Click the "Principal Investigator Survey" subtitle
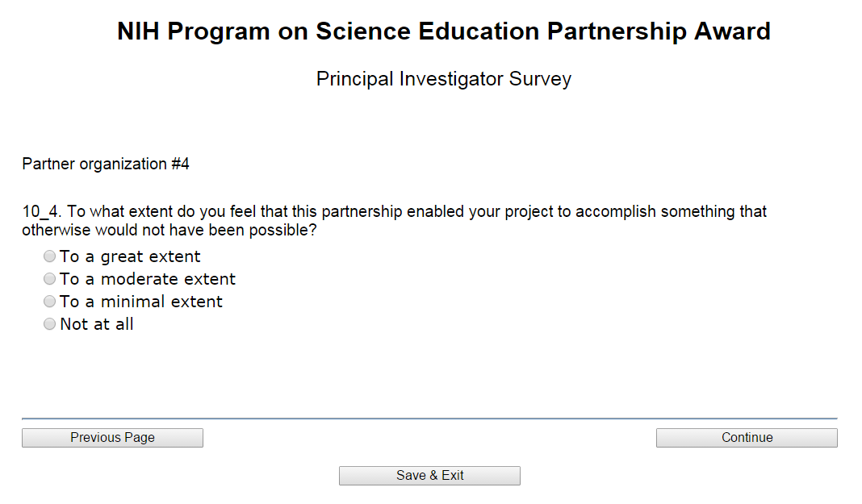This screenshot has height=504, width=862. pyautogui.click(x=443, y=79)
